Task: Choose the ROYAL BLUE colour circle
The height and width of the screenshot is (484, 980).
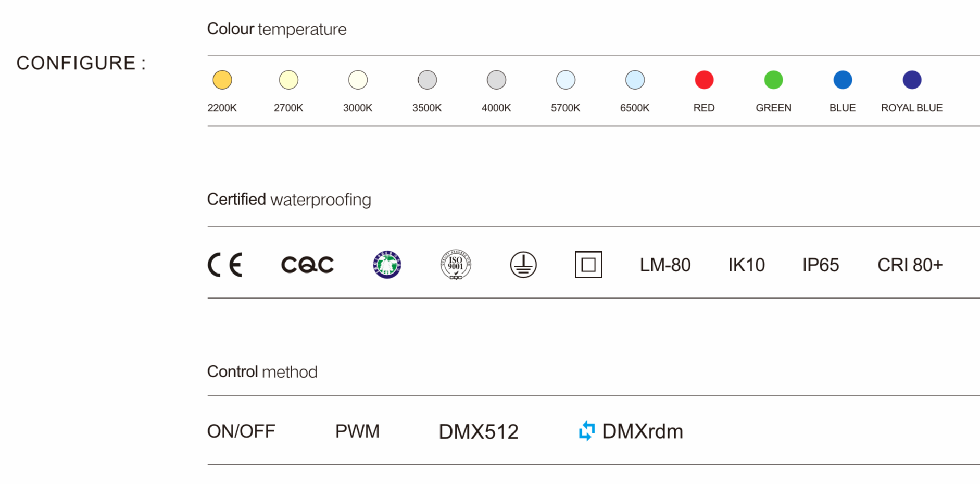Action: pyautogui.click(x=912, y=80)
